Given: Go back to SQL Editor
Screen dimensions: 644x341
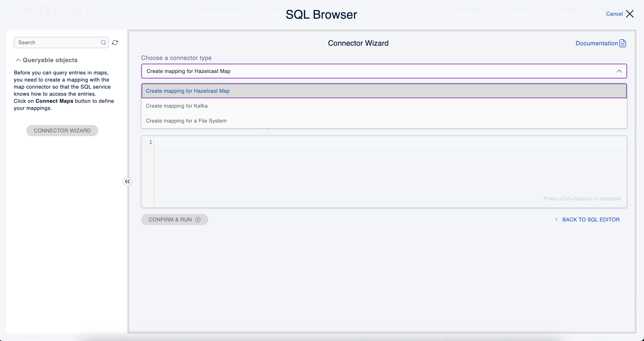Looking at the screenshot, I should (591, 220).
